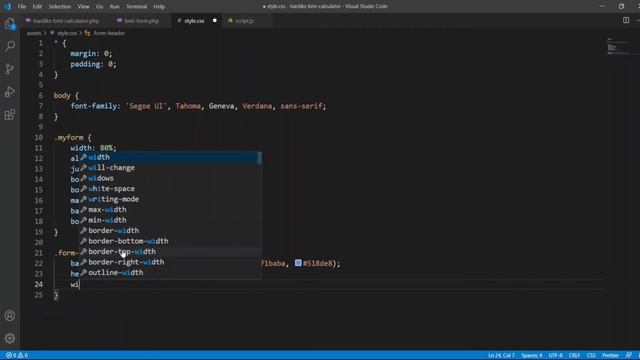
Task: Click the closing brace on line 25
Action: pyautogui.click(x=56, y=295)
